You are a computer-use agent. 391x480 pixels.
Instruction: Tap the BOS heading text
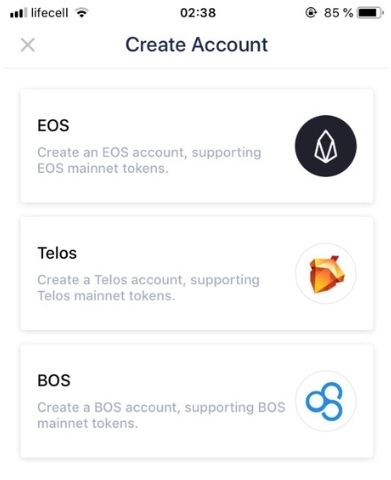click(x=54, y=380)
